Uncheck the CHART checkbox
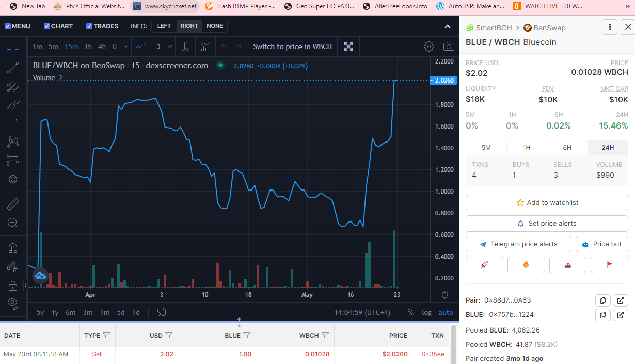635x364 pixels. (47, 26)
